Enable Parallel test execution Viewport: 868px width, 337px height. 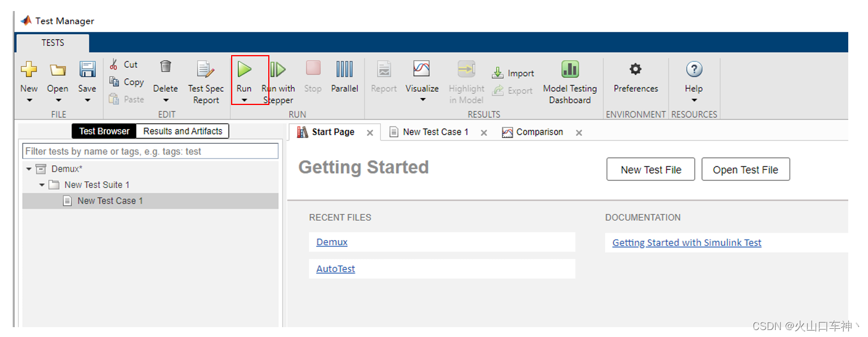pos(344,77)
